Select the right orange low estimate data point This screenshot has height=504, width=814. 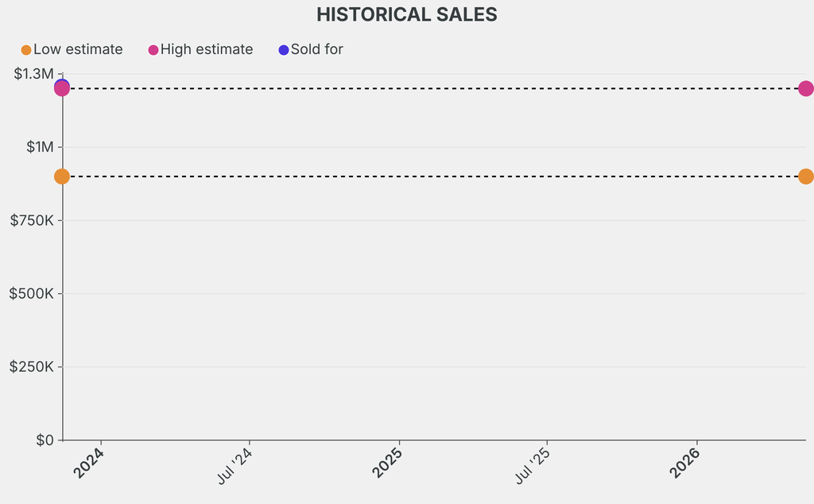pos(805,176)
